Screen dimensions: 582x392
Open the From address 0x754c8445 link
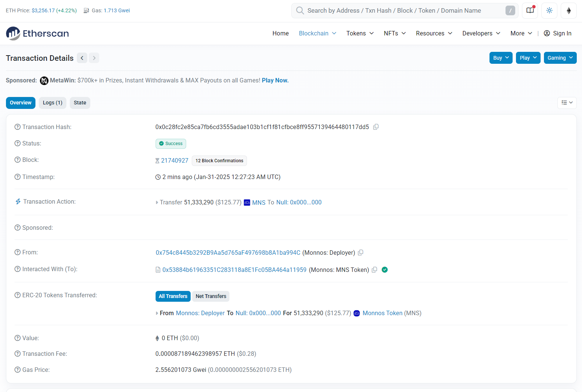click(x=228, y=253)
